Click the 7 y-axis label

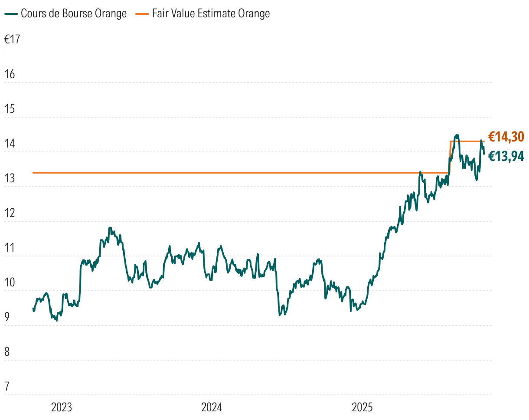7,387
